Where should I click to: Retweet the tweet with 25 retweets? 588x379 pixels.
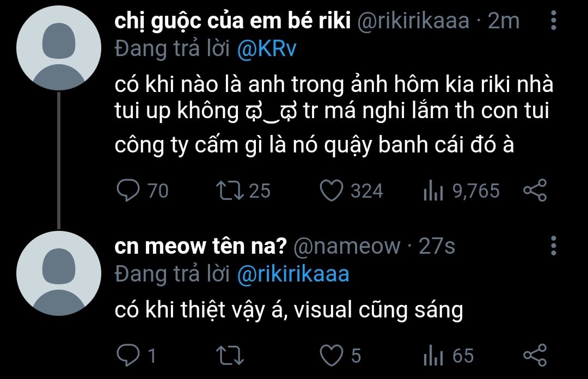click(230, 190)
